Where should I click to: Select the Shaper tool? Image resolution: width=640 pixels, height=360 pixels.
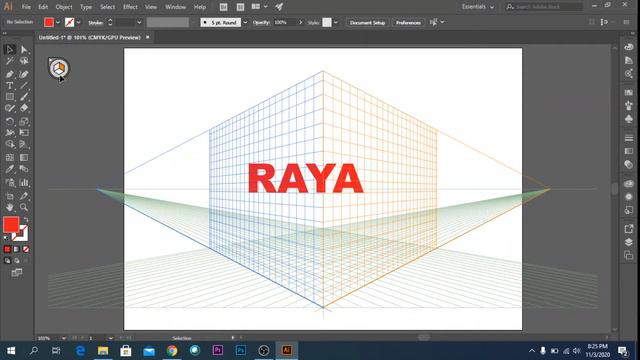click(10, 108)
